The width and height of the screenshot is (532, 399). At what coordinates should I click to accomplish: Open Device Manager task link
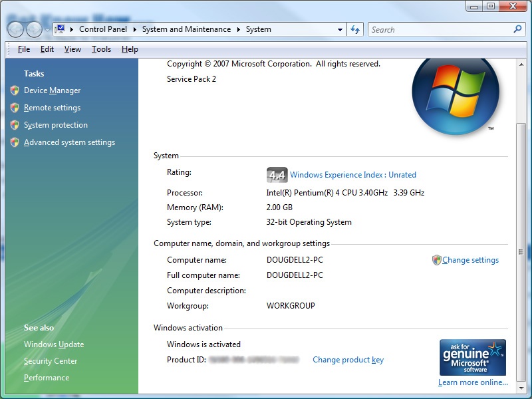coord(53,90)
